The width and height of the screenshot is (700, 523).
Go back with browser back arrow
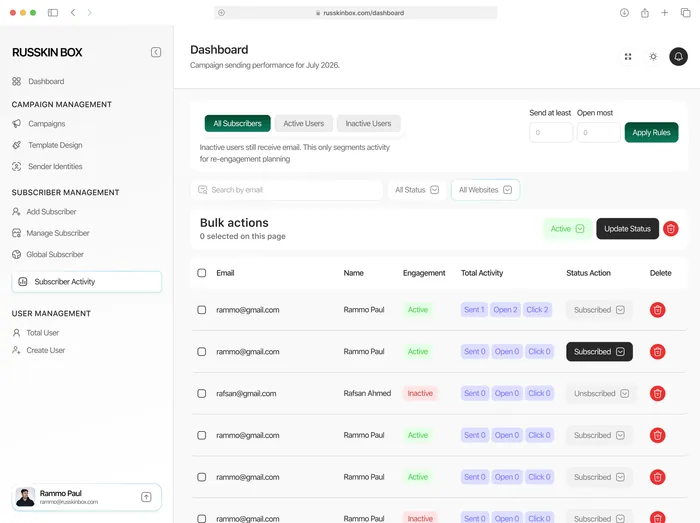pos(73,12)
